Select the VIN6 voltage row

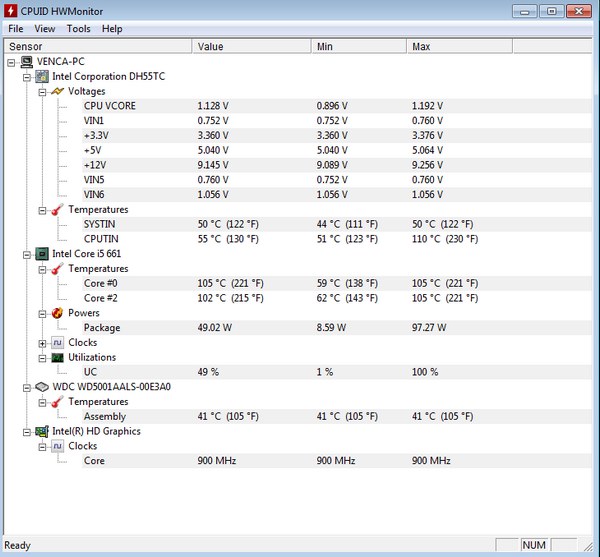coord(337,195)
